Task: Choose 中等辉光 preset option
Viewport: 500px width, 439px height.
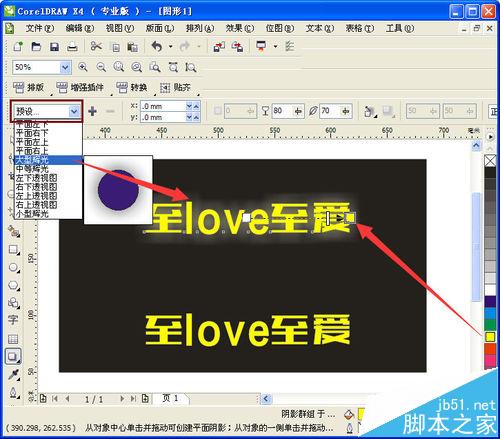Action: 48,169
